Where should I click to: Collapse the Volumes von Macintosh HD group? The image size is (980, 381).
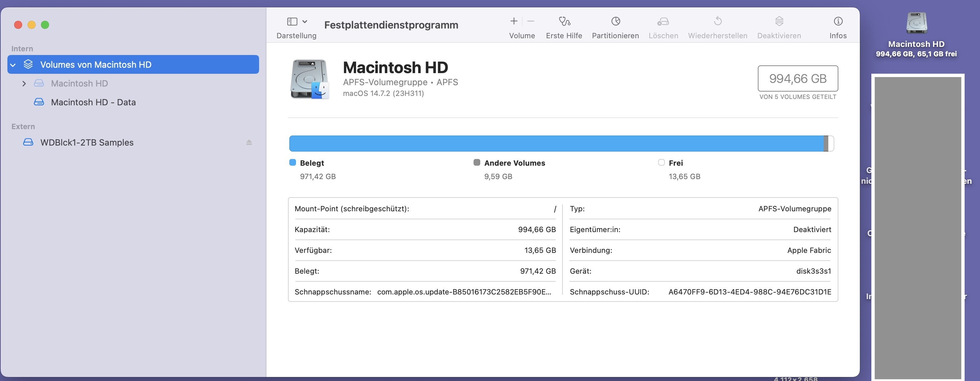pos(13,65)
